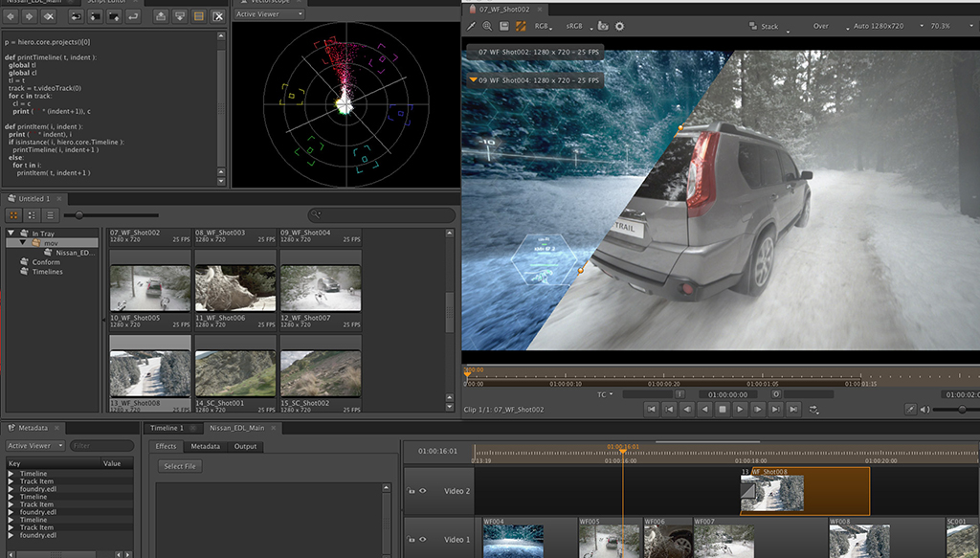The width and height of the screenshot is (980, 558).
Task: Toggle visibility eye on Video 2 track
Action: (x=422, y=491)
